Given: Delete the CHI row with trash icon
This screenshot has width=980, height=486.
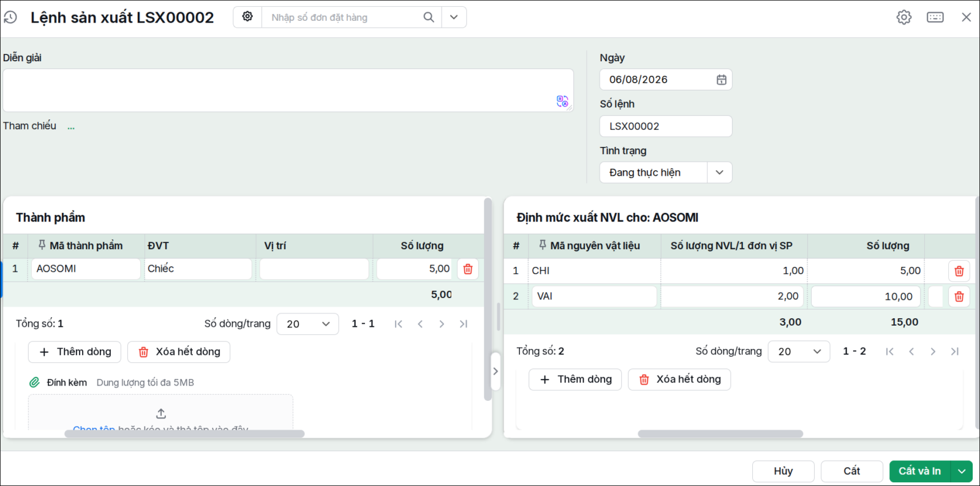Looking at the screenshot, I should point(959,271).
